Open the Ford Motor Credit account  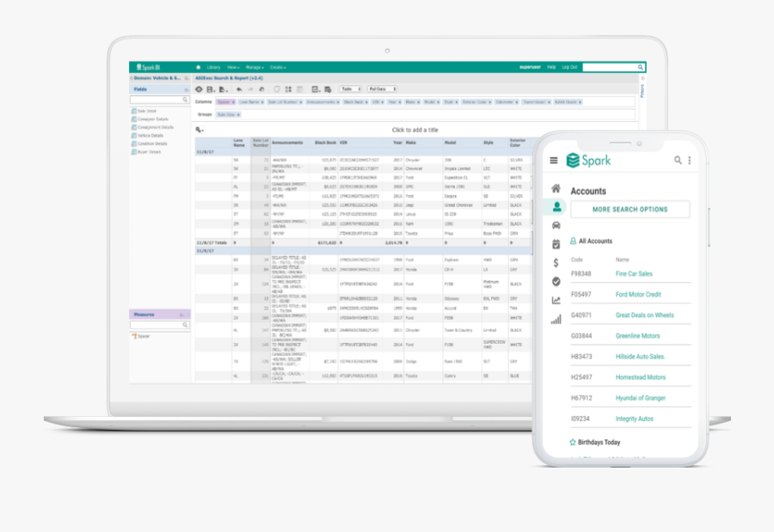[638, 294]
